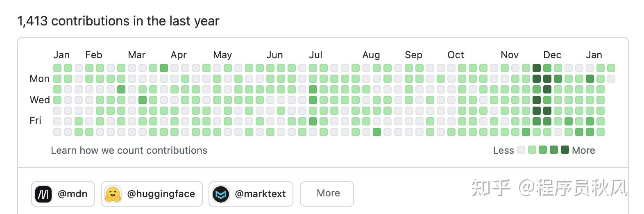Select the darker Wednesday cell under Mar
This screenshot has width=644, height=214.
click(x=143, y=100)
